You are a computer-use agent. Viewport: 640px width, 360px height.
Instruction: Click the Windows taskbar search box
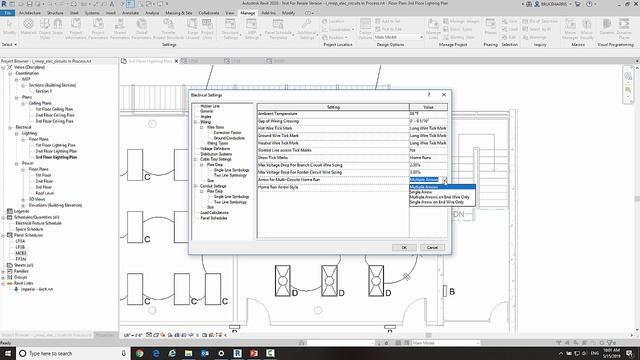coord(73,353)
